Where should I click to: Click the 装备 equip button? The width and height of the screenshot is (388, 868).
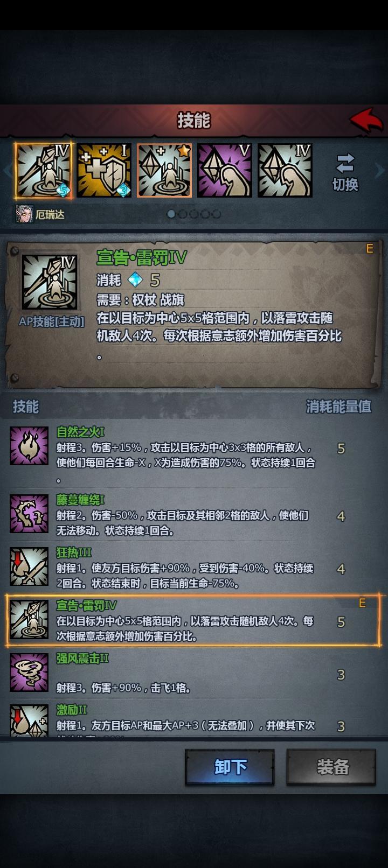coord(331,767)
